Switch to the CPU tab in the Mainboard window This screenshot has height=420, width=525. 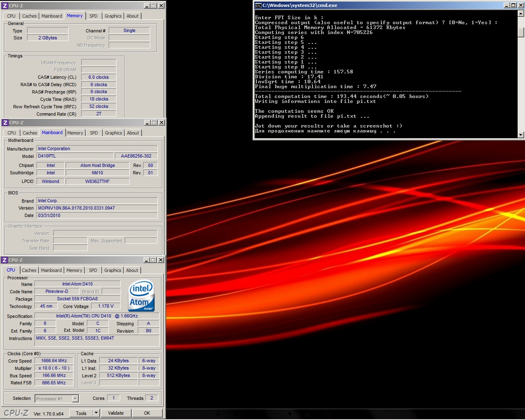pos(12,133)
